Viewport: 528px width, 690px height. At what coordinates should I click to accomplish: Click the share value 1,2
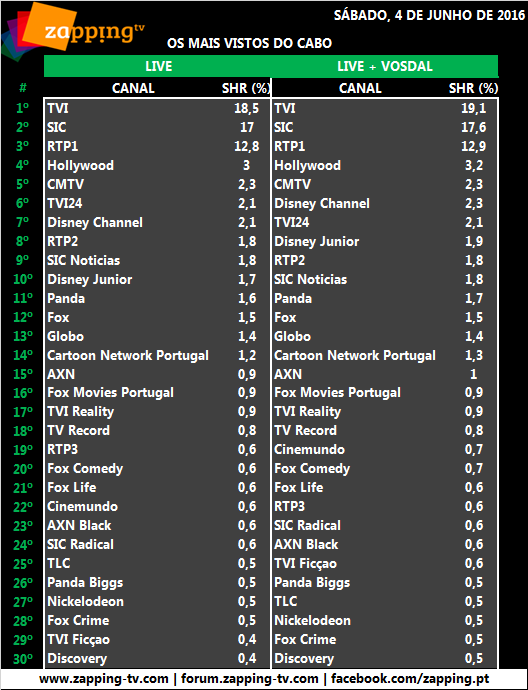(x=247, y=355)
